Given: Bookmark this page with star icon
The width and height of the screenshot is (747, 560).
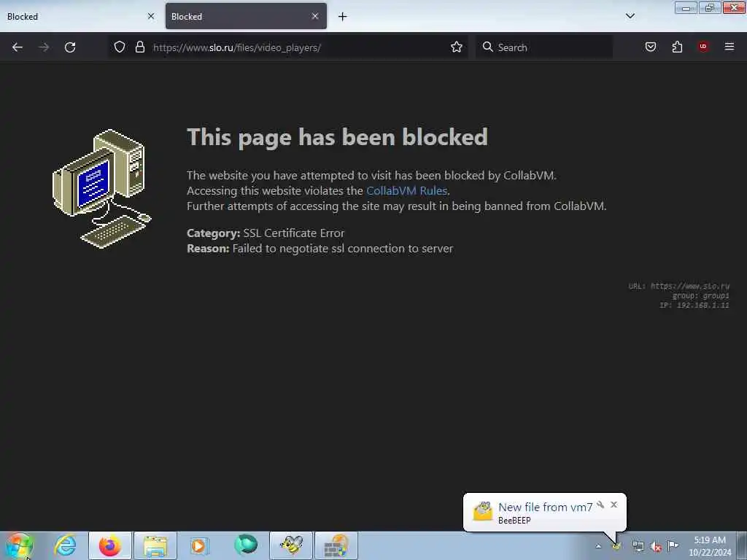Looking at the screenshot, I should pyautogui.click(x=457, y=47).
